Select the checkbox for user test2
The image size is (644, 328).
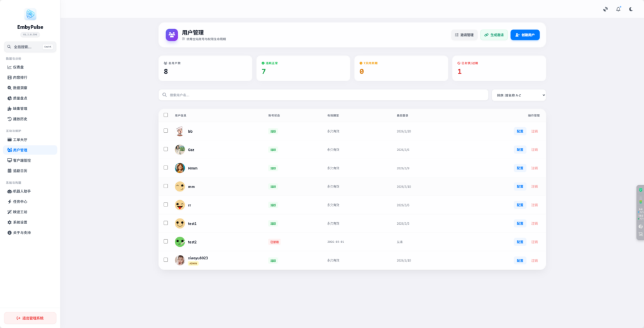tap(165, 242)
